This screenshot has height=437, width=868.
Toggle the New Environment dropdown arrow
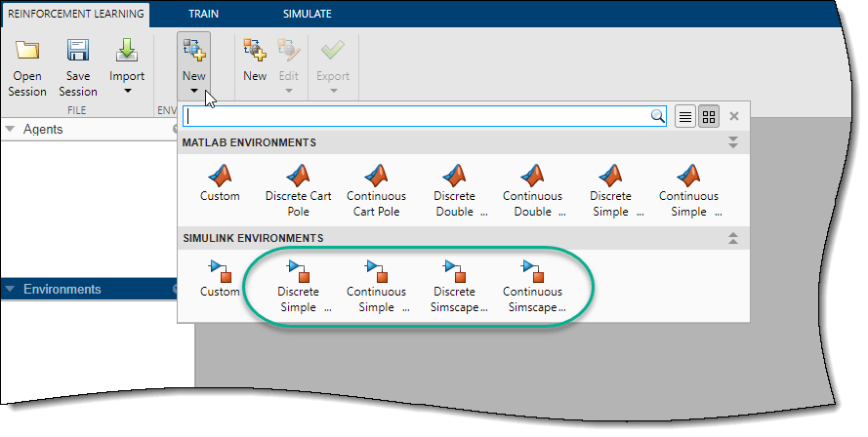coord(193,91)
